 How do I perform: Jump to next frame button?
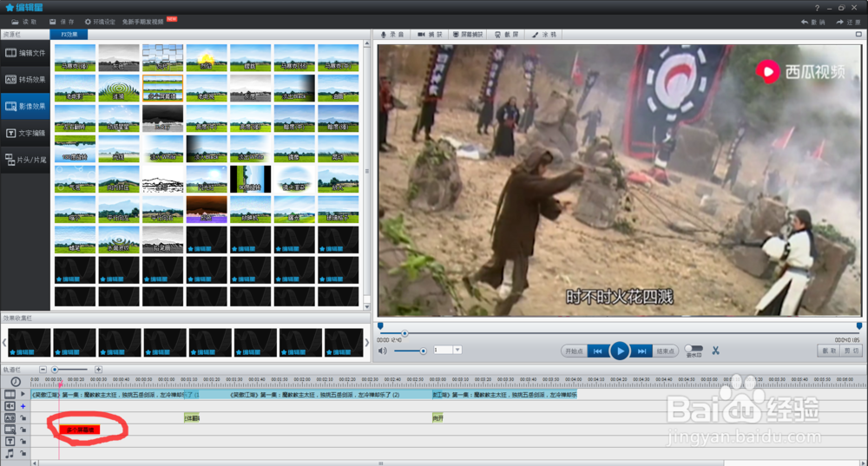click(x=641, y=351)
